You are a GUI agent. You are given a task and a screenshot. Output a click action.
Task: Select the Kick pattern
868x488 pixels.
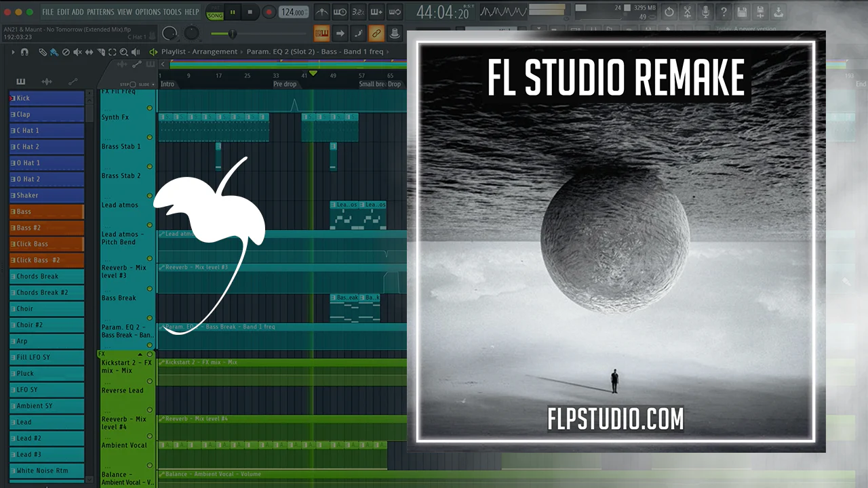click(x=47, y=98)
